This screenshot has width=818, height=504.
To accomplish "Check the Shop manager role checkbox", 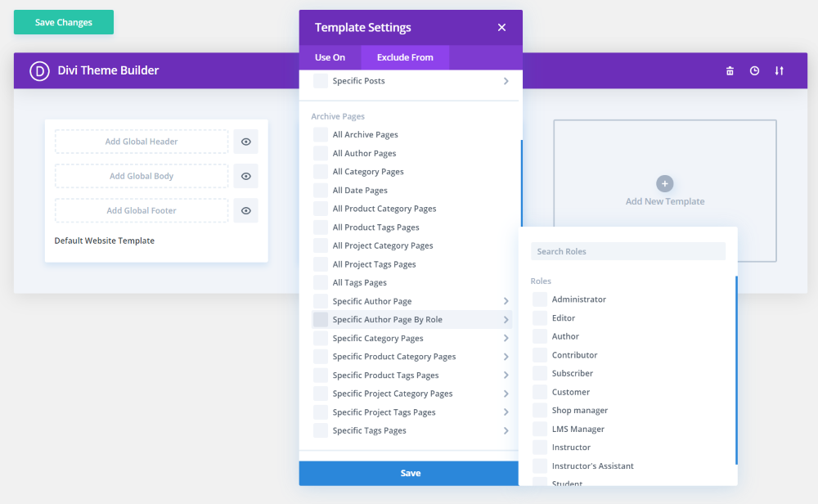I will pos(540,411).
